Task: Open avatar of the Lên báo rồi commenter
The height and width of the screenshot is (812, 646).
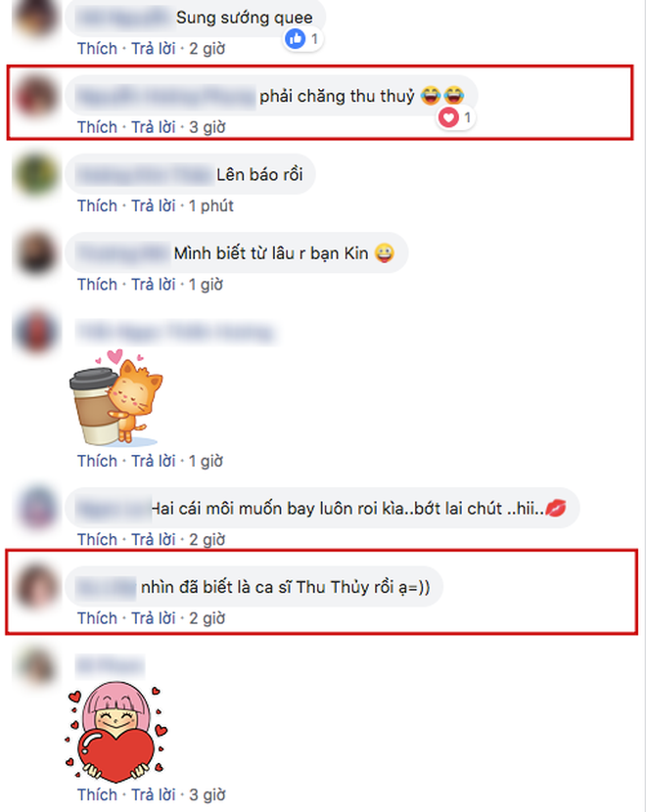Action: tap(36, 174)
